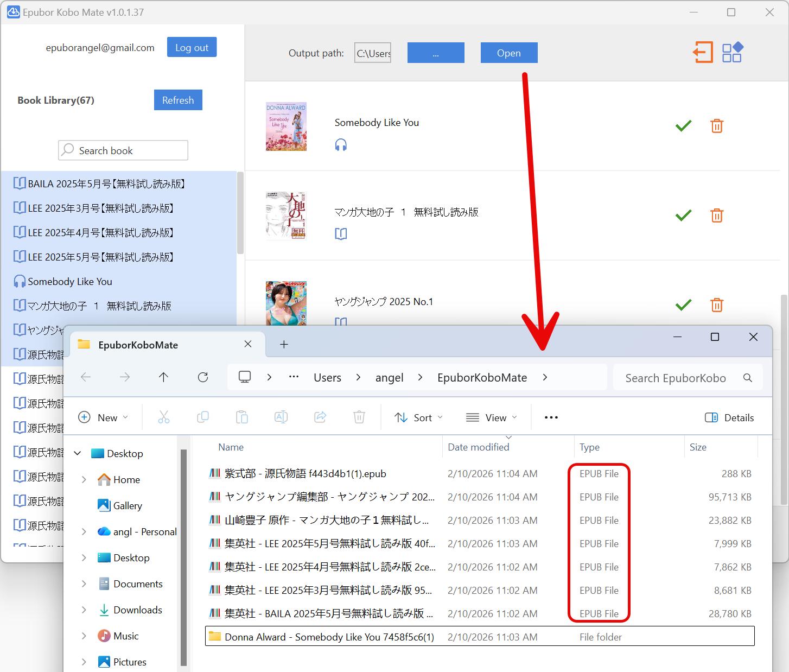Open マンガ大地の子 using its book icon
Screen dimensions: 789x672
coord(341,234)
